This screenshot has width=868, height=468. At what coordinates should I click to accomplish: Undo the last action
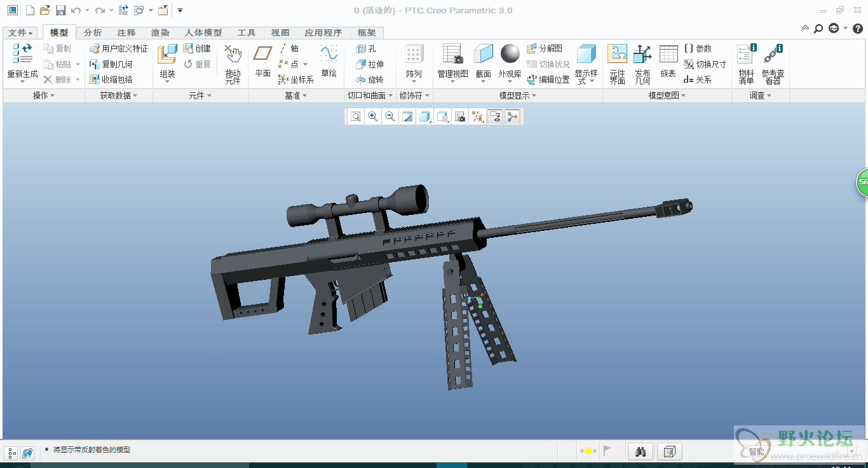(76, 10)
